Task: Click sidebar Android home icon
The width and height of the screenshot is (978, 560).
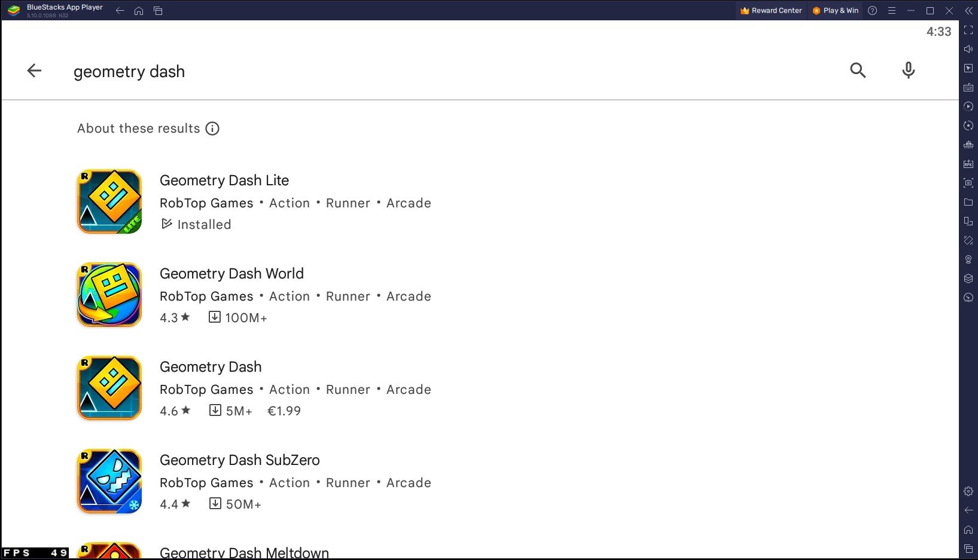Action: tap(968, 530)
